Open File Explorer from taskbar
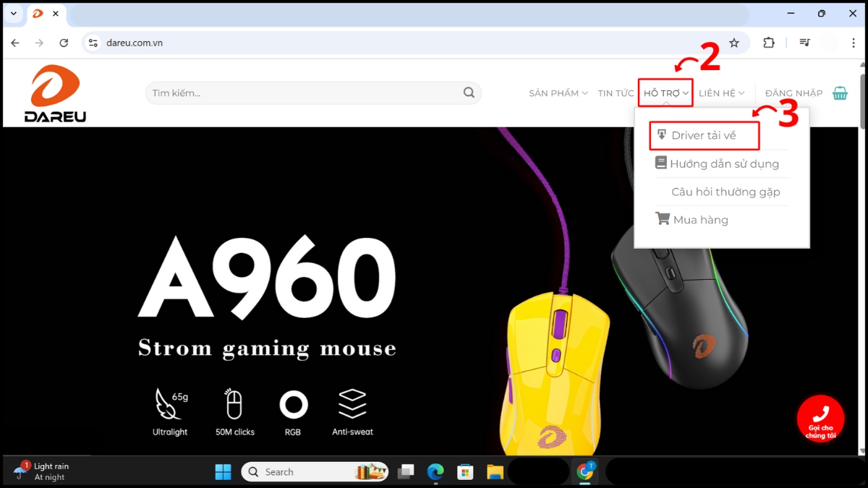This screenshot has height=488, width=868. pos(495,472)
